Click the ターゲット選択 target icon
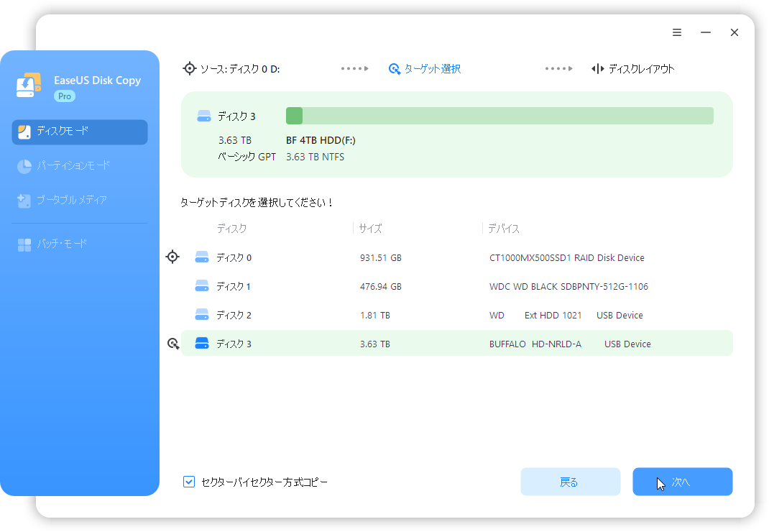The height and width of the screenshot is (532, 769). click(x=394, y=69)
